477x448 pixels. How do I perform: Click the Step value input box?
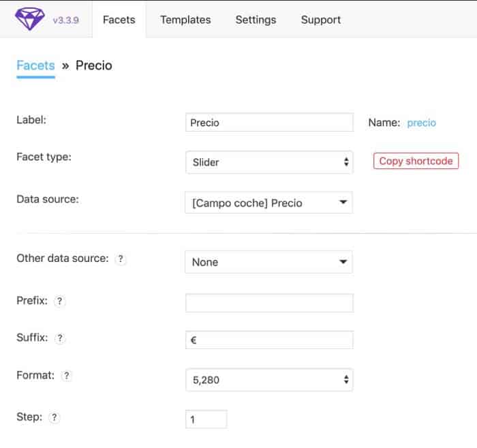point(206,419)
